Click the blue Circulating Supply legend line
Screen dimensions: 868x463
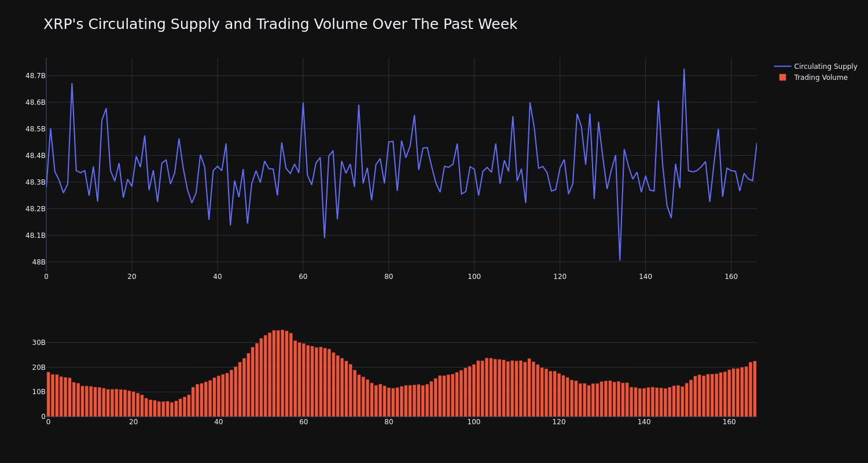[782, 67]
